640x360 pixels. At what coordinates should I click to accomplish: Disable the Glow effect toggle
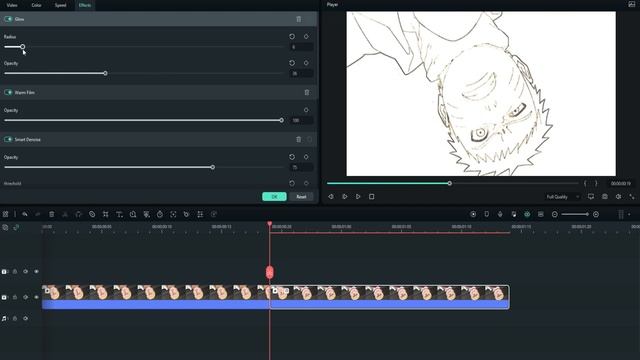8,19
